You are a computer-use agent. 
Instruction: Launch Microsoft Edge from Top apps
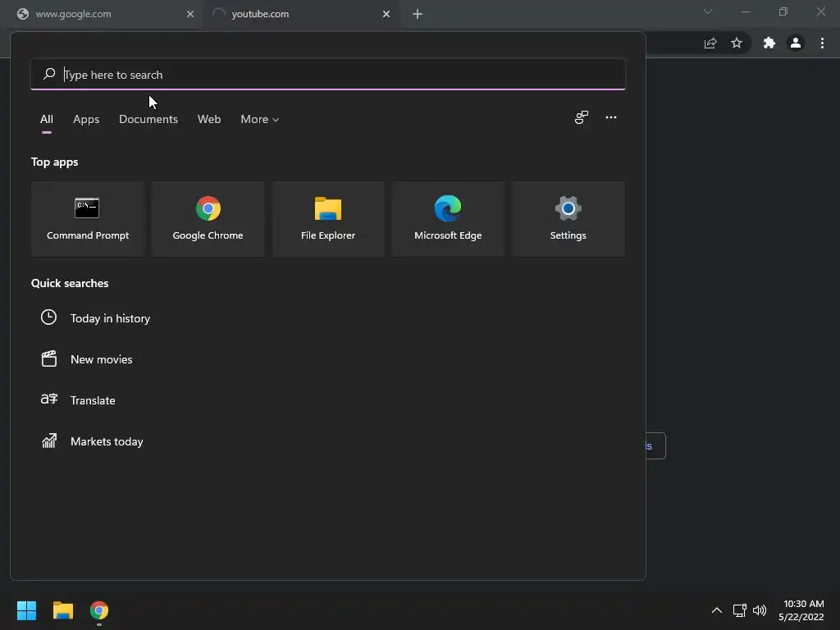tap(448, 219)
